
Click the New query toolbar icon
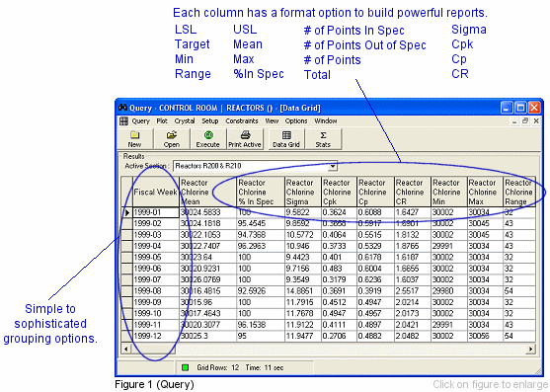134,135
